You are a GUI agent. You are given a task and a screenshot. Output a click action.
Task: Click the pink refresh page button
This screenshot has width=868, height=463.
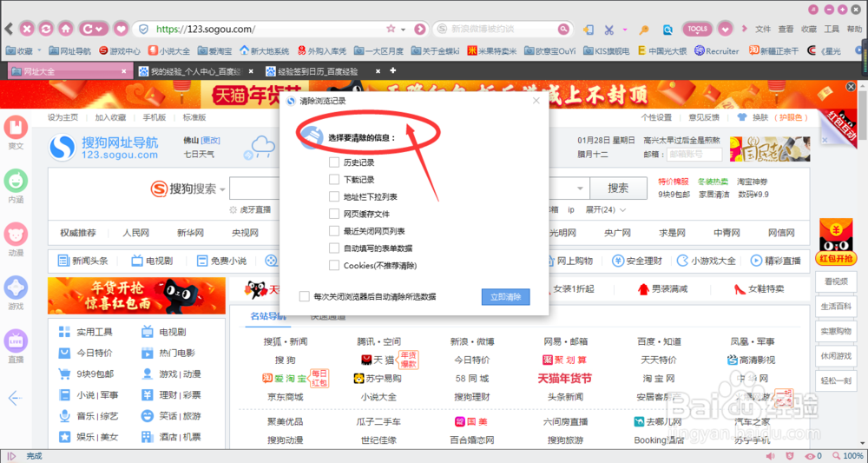47,29
